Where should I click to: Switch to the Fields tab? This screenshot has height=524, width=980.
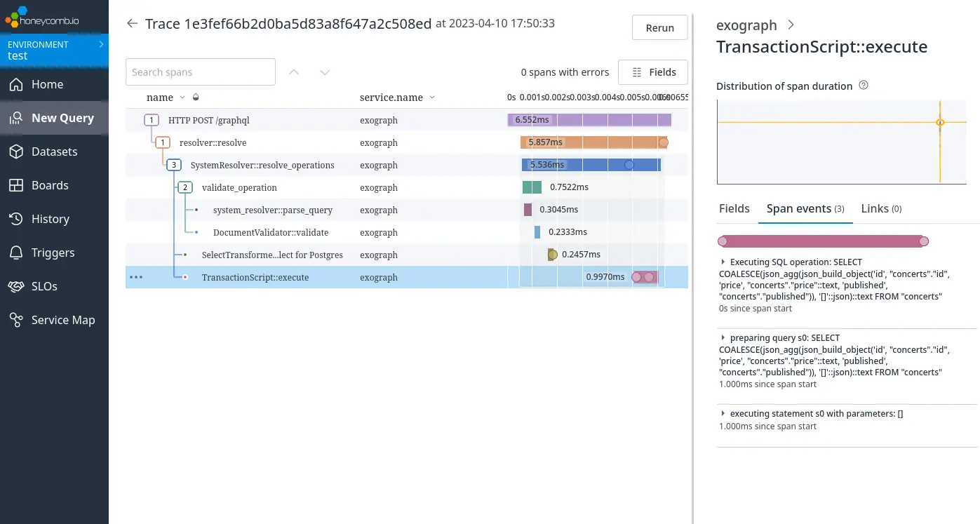[x=734, y=208]
